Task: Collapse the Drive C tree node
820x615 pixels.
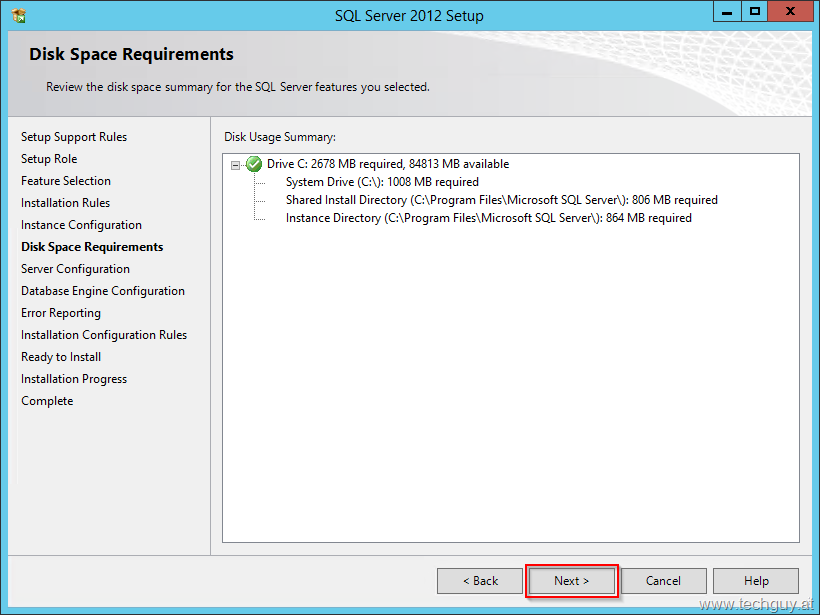Action: point(235,165)
